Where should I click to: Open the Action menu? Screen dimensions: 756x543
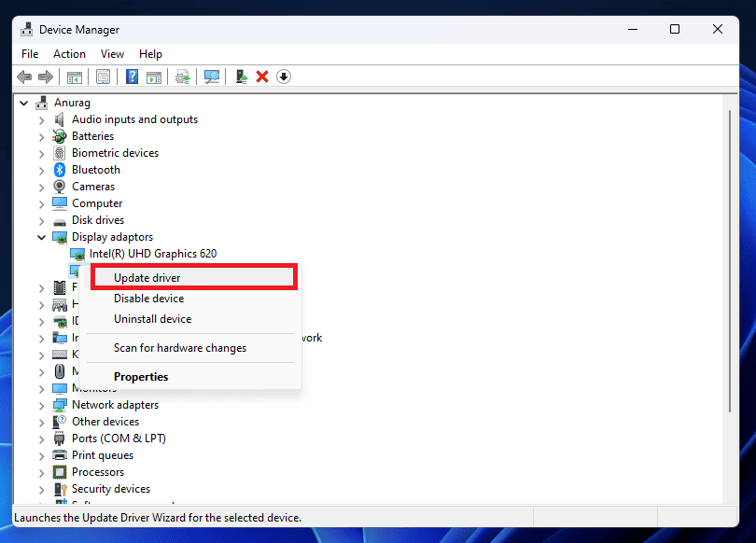69,54
